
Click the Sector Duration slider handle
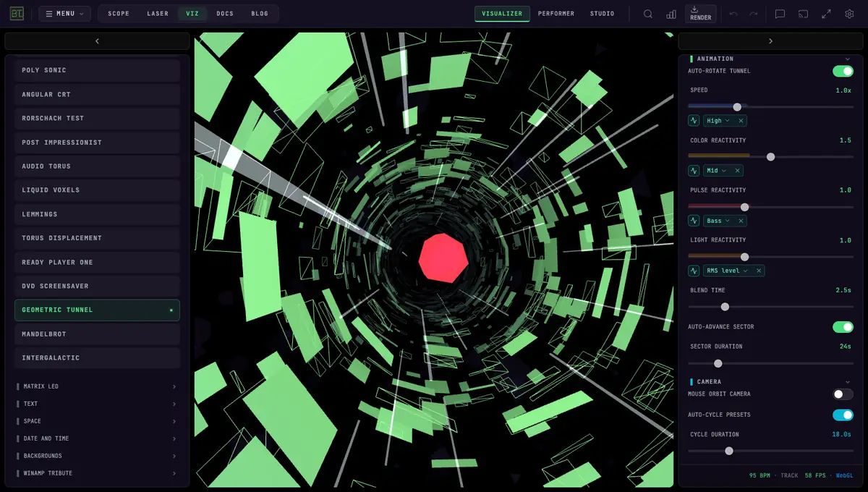(718, 363)
